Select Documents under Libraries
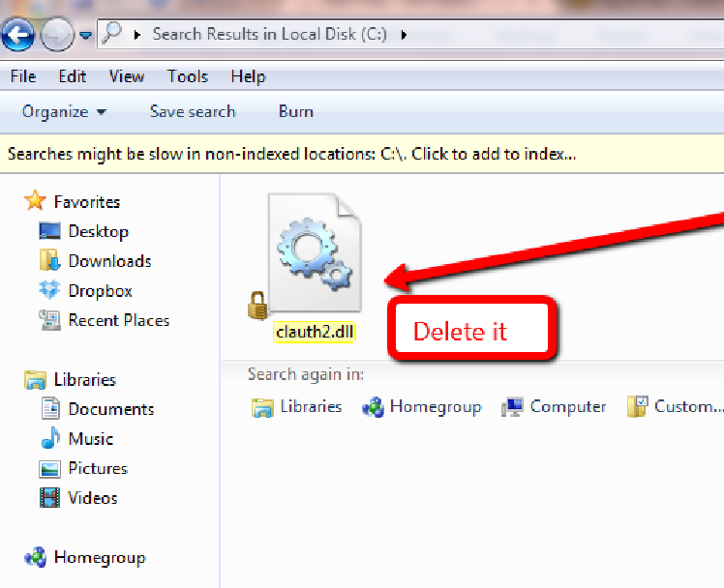The image size is (724, 588). [x=110, y=409]
